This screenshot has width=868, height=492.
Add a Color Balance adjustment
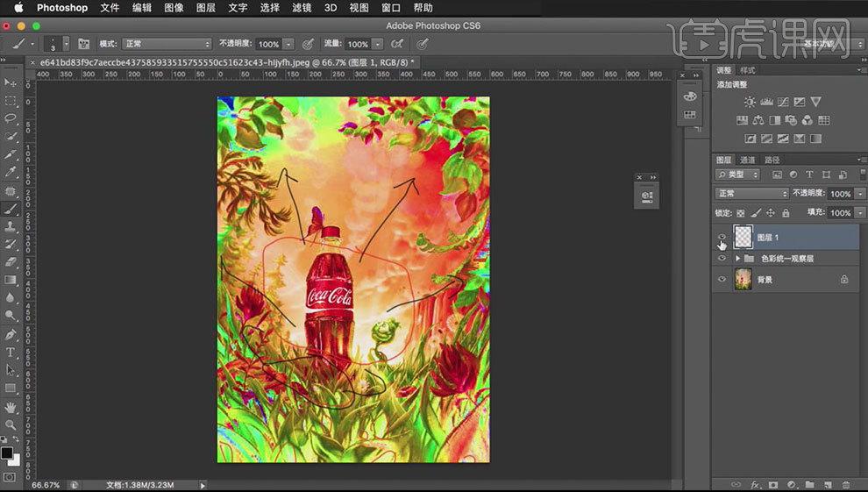(x=758, y=120)
